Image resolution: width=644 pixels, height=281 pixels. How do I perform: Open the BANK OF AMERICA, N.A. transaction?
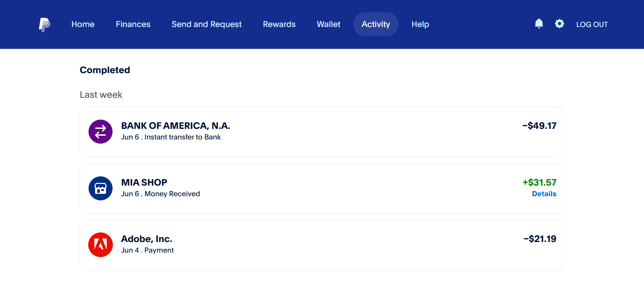(x=175, y=126)
